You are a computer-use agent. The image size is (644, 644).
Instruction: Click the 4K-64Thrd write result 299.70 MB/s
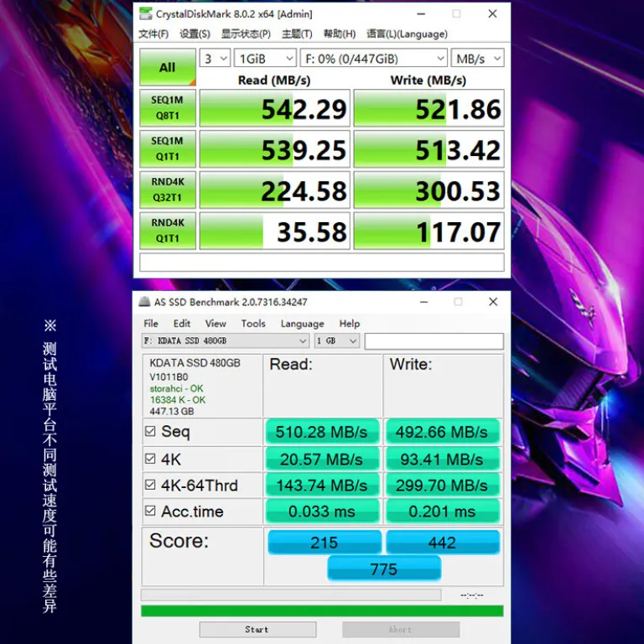pos(443,486)
